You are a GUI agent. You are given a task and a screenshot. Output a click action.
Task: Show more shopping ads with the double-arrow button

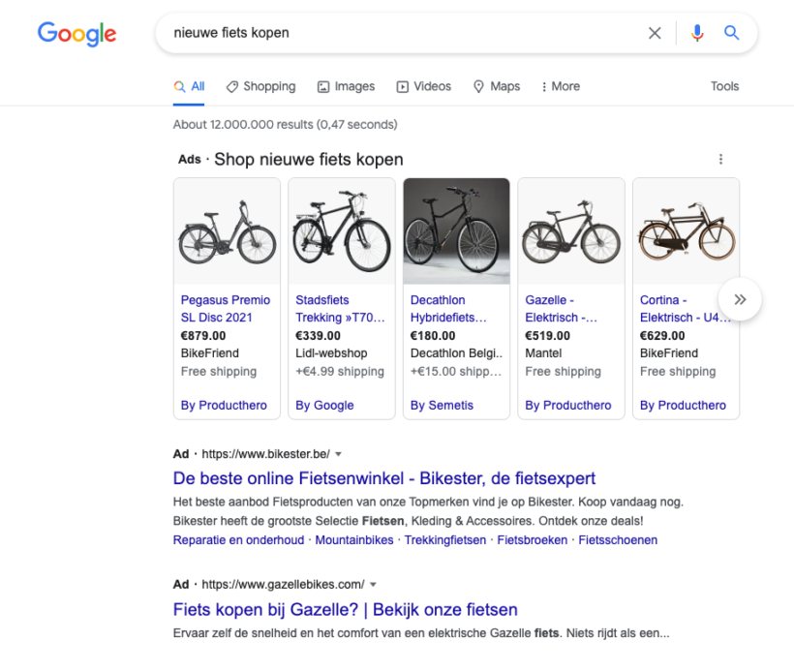pos(740,299)
